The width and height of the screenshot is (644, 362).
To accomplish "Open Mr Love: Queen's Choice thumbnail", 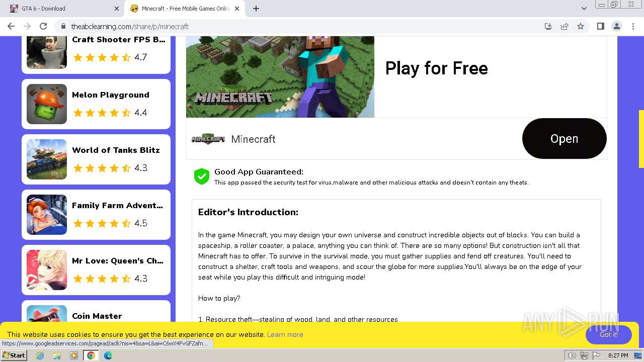I will [x=47, y=270].
